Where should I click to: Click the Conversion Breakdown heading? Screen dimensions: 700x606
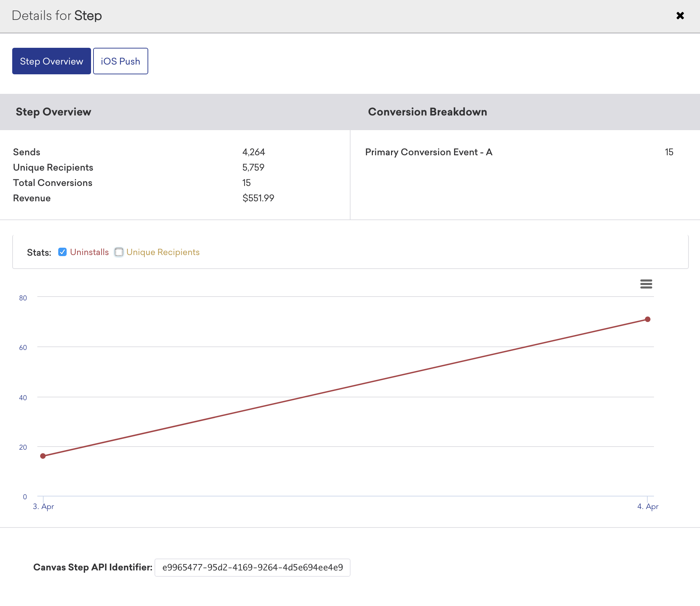[428, 112]
